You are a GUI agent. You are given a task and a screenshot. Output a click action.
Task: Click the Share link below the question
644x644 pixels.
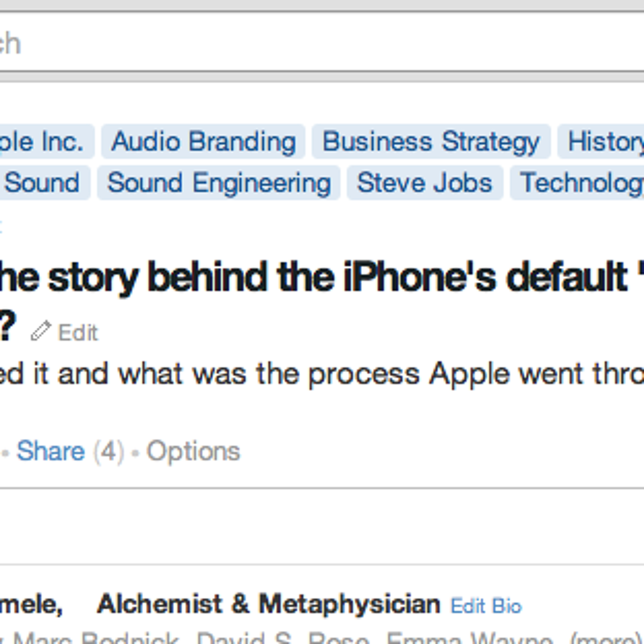click(51, 451)
